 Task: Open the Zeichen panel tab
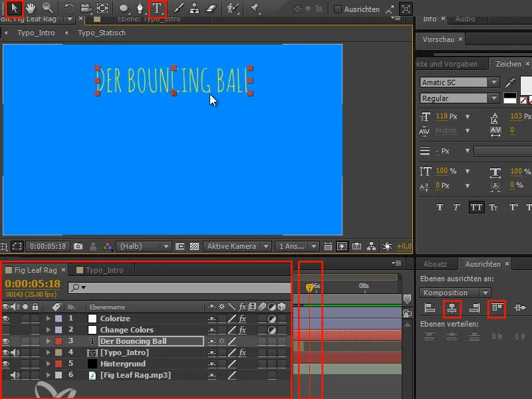click(x=508, y=64)
